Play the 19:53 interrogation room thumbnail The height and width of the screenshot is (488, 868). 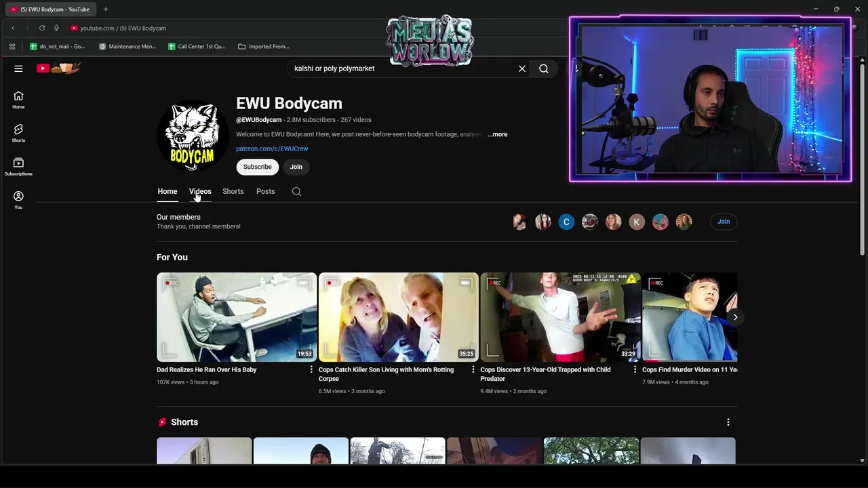(x=237, y=317)
